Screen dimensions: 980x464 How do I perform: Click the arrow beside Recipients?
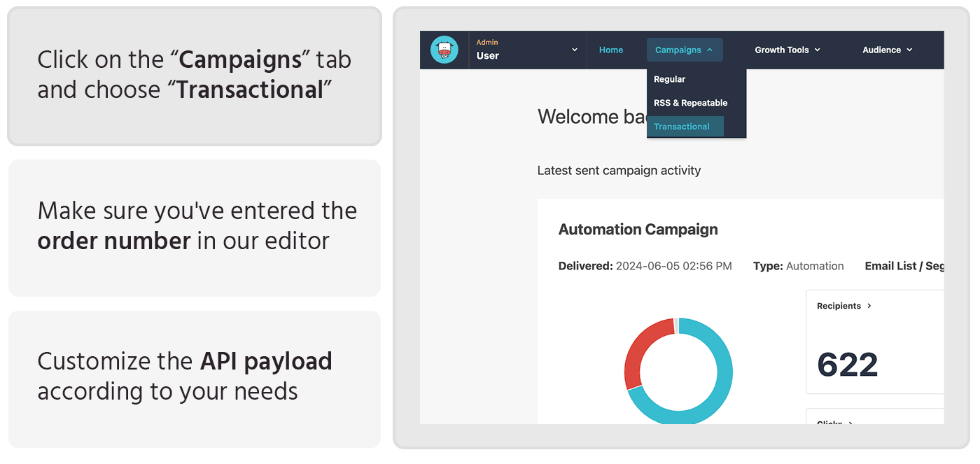869,306
